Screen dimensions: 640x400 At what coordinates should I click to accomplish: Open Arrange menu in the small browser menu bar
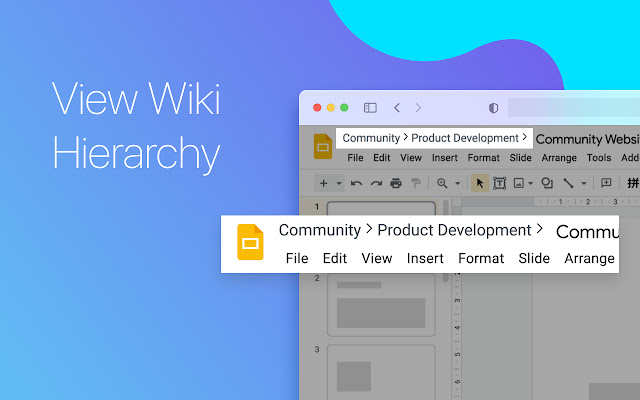(x=559, y=158)
